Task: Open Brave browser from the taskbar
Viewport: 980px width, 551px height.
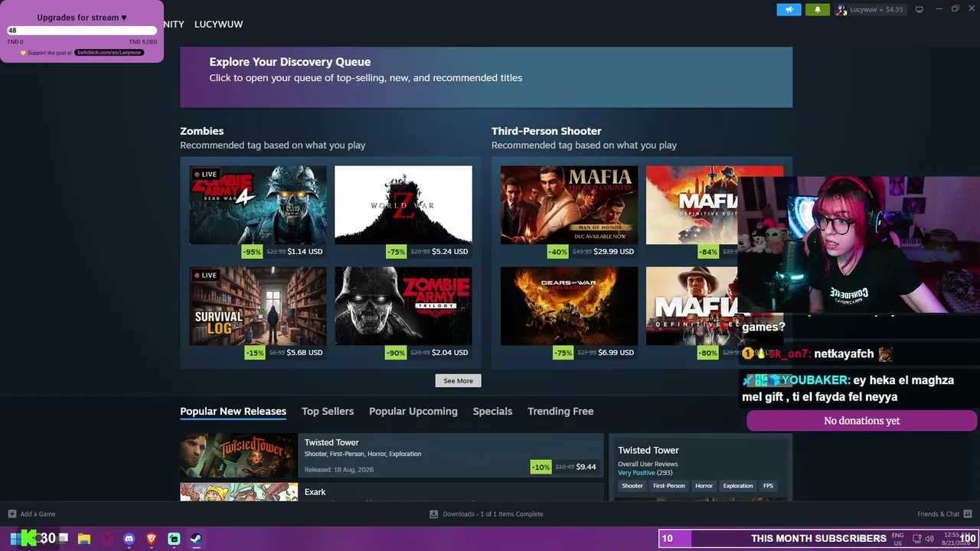Action: [152, 539]
